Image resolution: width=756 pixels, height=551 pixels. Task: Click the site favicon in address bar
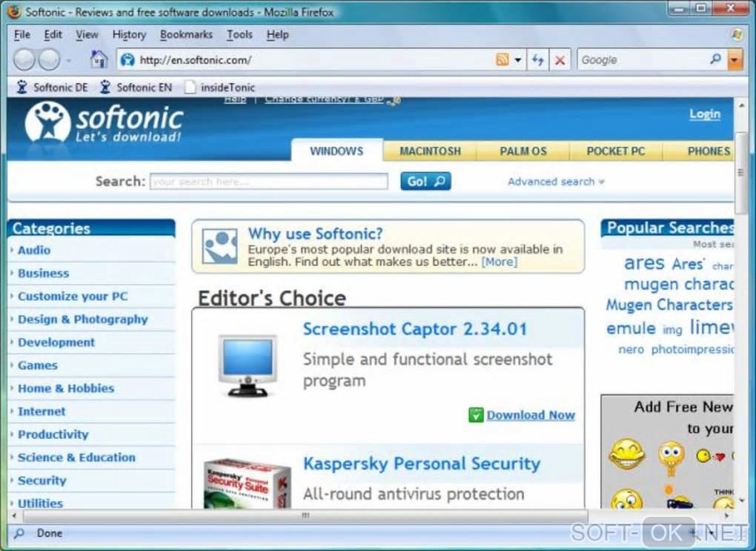click(x=127, y=60)
